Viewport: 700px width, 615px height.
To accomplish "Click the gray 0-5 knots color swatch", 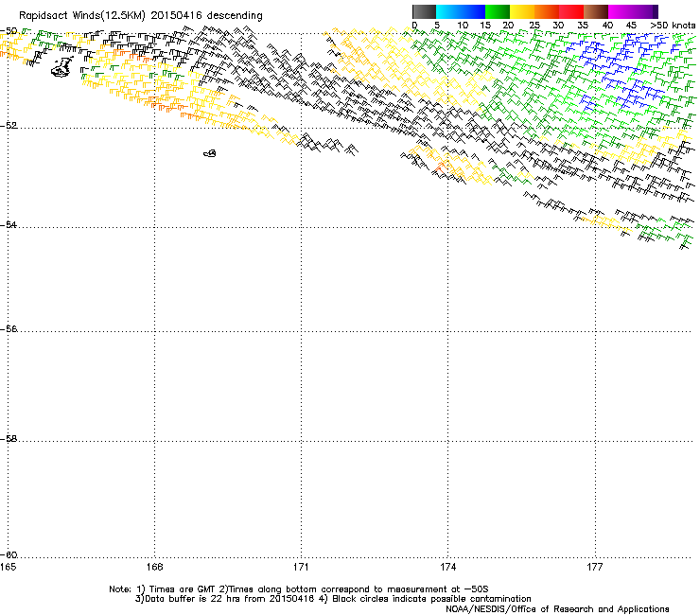I will click(x=424, y=11).
